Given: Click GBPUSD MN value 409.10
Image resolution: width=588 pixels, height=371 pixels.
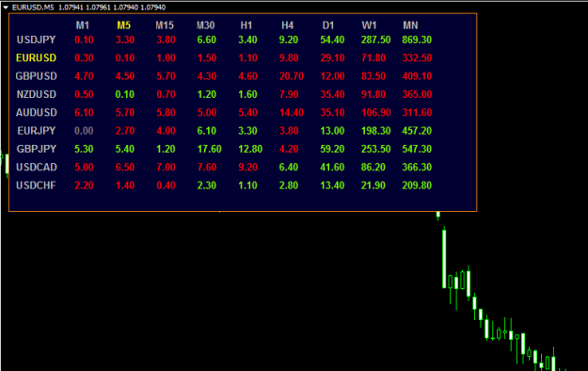Looking at the screenshot, I should [417, 76].
